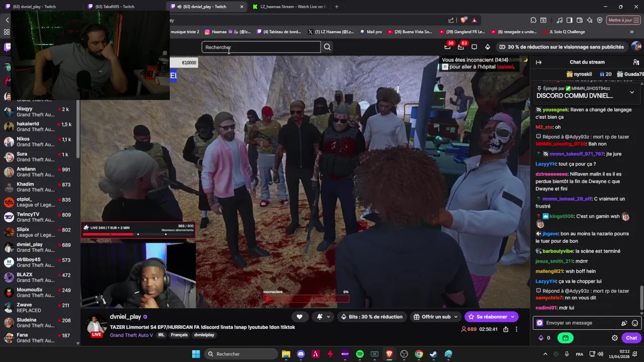
Task: Open Steam from the taskbar
Action: 434,354
